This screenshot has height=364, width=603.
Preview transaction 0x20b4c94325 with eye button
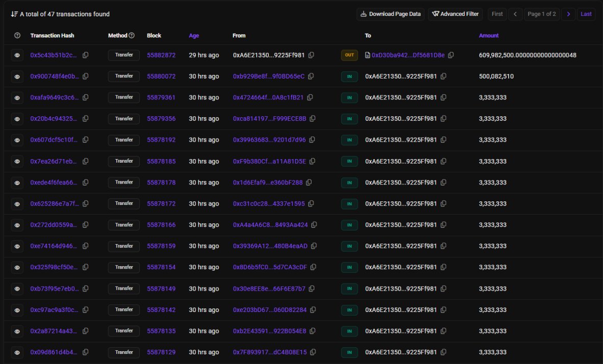click(17, 119)
